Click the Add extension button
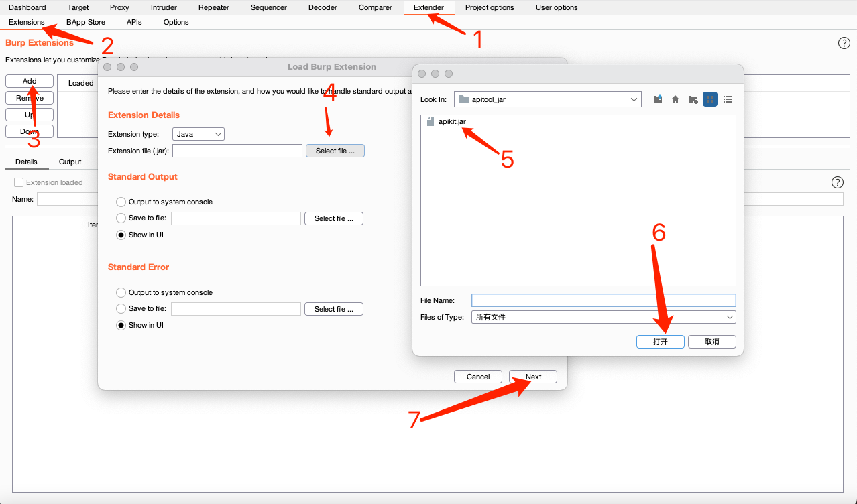The width and height of the screenshot is (857, 504). [x=30, y=81]
